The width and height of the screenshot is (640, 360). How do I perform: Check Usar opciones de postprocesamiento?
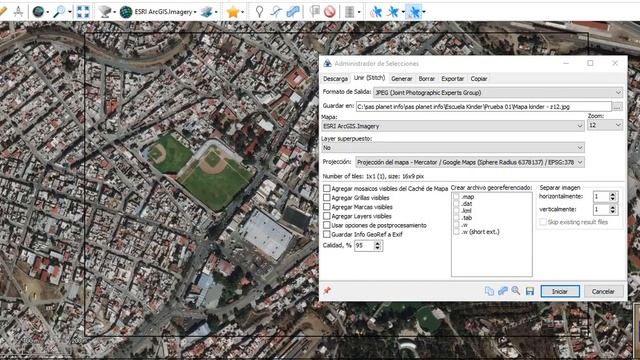(327, 225)
